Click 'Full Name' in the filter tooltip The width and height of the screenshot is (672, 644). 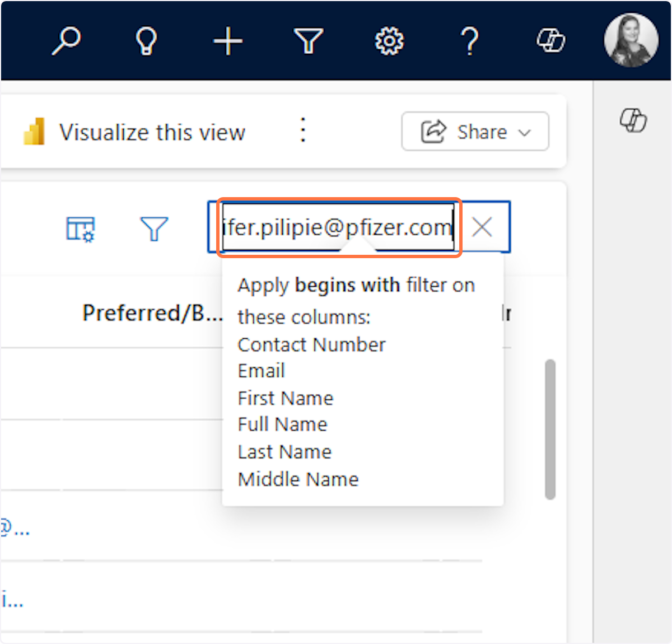[x=282, y=424]
